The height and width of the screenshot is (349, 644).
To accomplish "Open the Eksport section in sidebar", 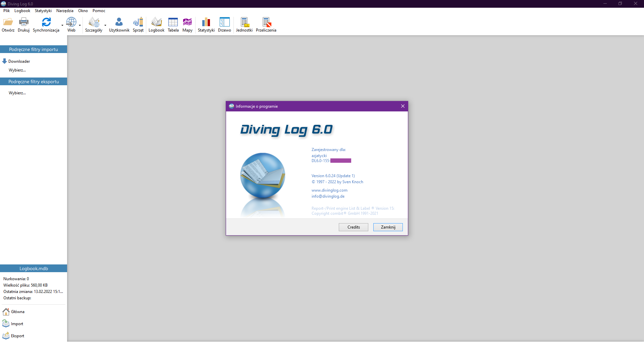I will (x=13, y=336).
